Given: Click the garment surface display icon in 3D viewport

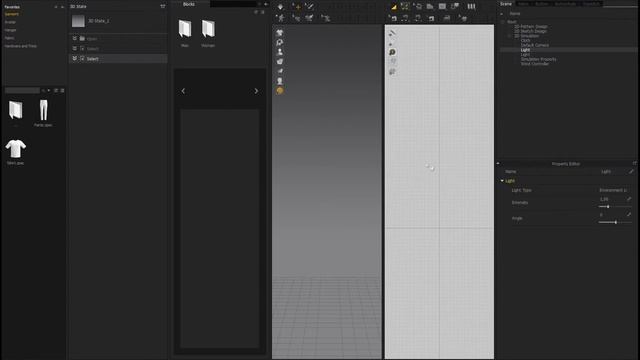Looking at the screenshot, I should pyautogui.click(x=280, y=33).
